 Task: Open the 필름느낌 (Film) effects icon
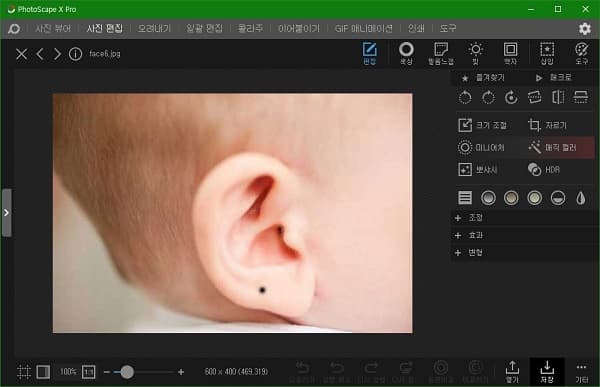pyautogui.click(x=441, y=54)
